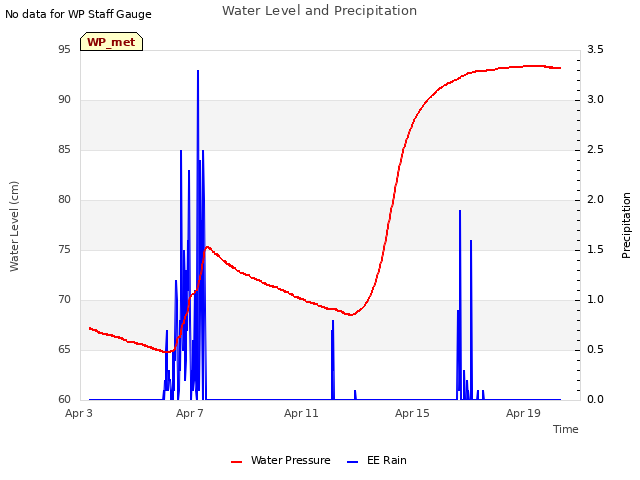The height and width of the screenshot is (480, 640).
Task: Toggle EE Rain series in legend
Action: tap(387, 460)
